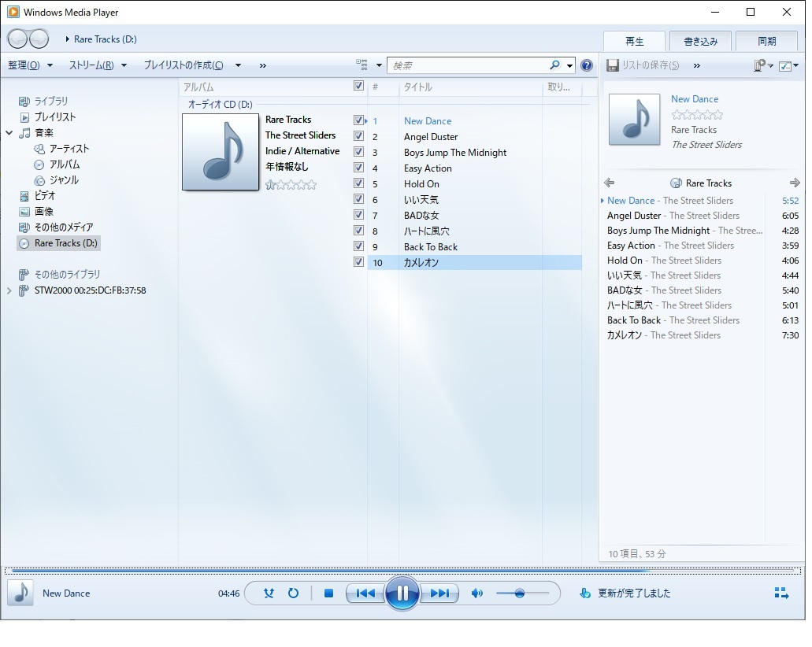
Task: Click the view options icon
Action: pyautogui.click(x=362, y=65)
